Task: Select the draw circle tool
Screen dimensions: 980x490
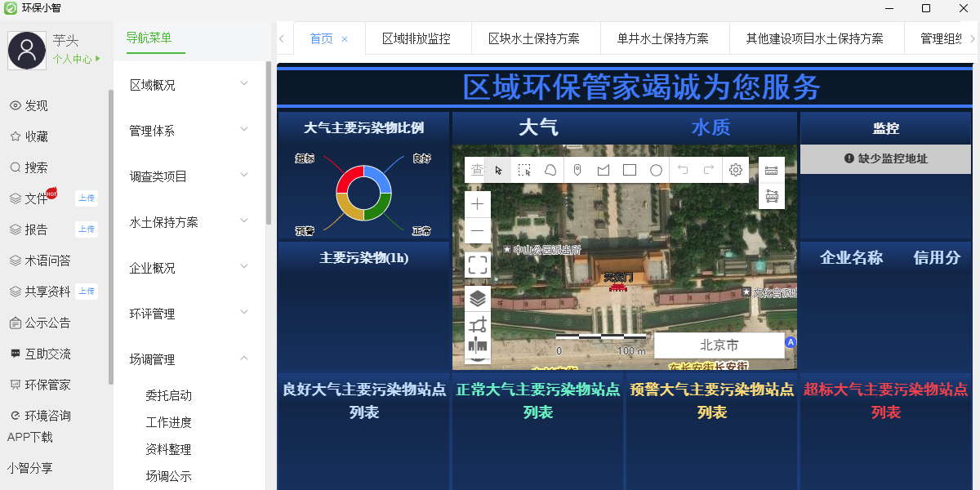Action: [x=656, y=170]
